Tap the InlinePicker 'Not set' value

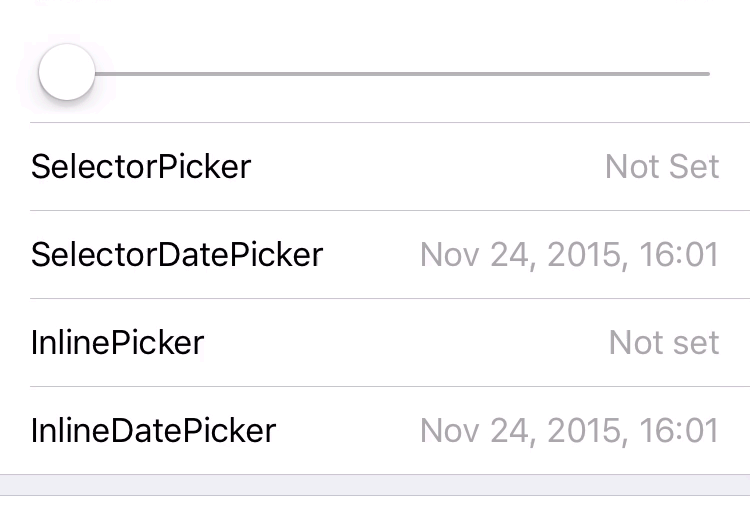coord(664,343)
